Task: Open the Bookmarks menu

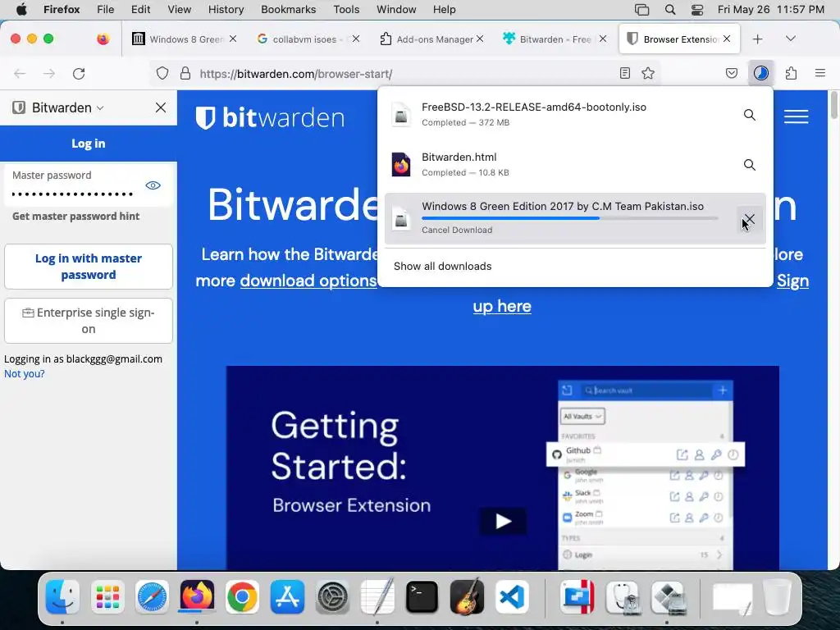Action: [x=288, y=10]
